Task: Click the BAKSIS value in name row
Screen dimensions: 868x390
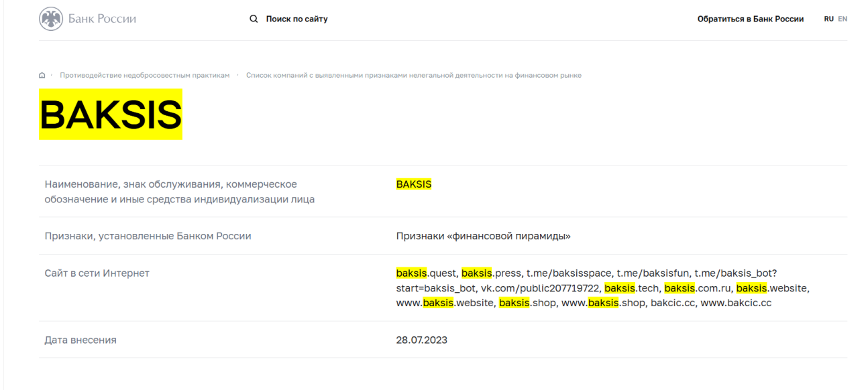Action: [414, 184]
